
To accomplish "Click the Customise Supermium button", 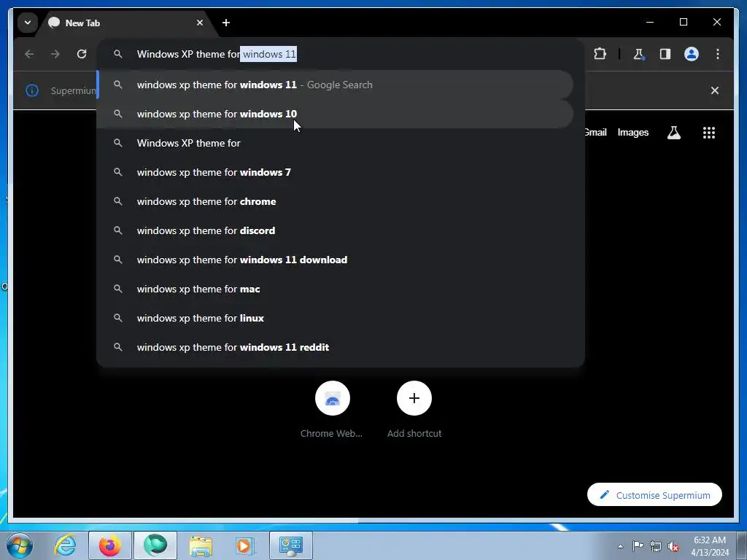I will pyautogui.click(x=654, y=495).
